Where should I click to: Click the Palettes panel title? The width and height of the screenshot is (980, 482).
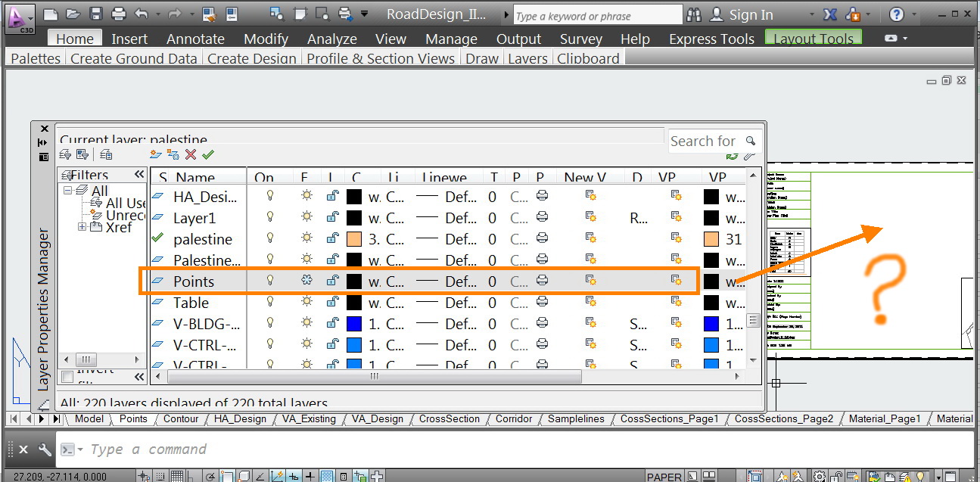(x=36, y=58)
